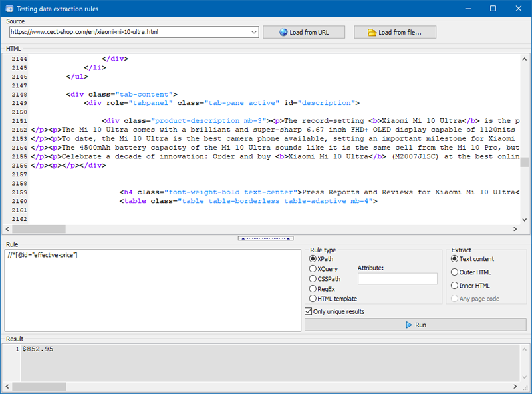
Task: Click the Load from URL button
Action: point(304,32)
